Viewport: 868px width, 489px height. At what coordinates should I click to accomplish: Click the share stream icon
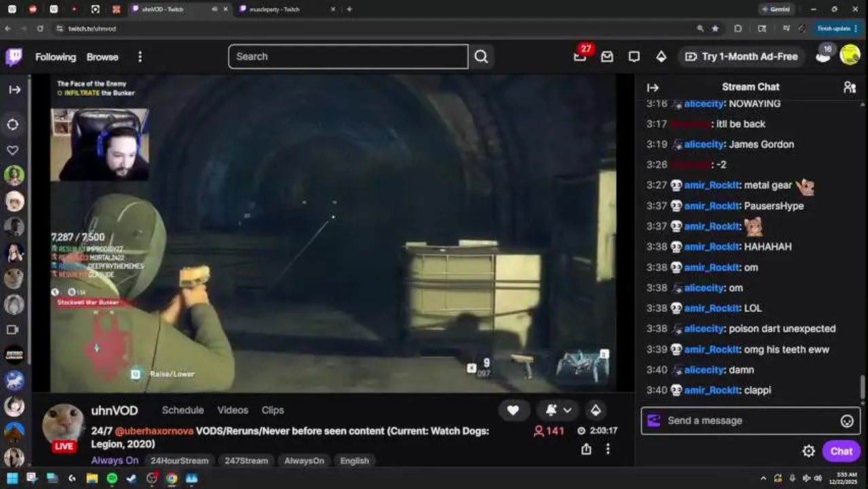click(586, 449)
